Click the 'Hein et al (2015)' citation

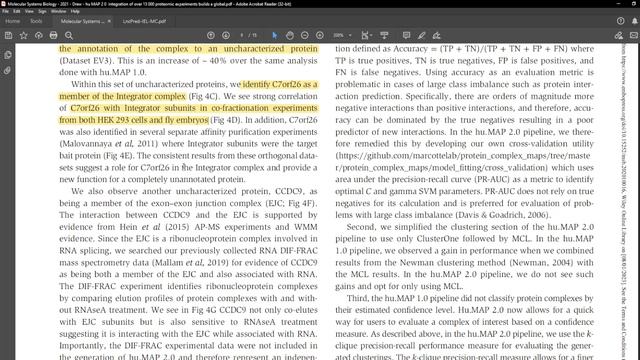155,227
